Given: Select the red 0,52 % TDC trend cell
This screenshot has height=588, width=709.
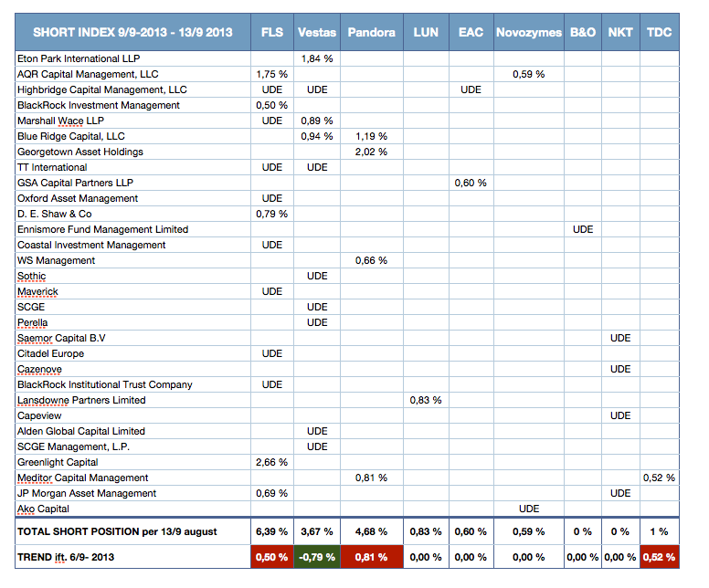Looking at the screenshot, I should [x=660, y=557].
